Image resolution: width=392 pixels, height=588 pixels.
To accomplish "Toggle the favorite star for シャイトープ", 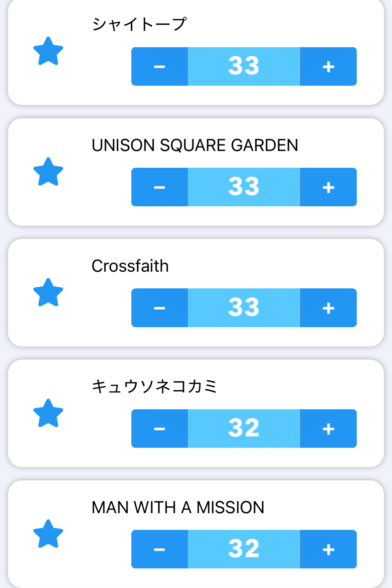I will click(x=48, y=51).
